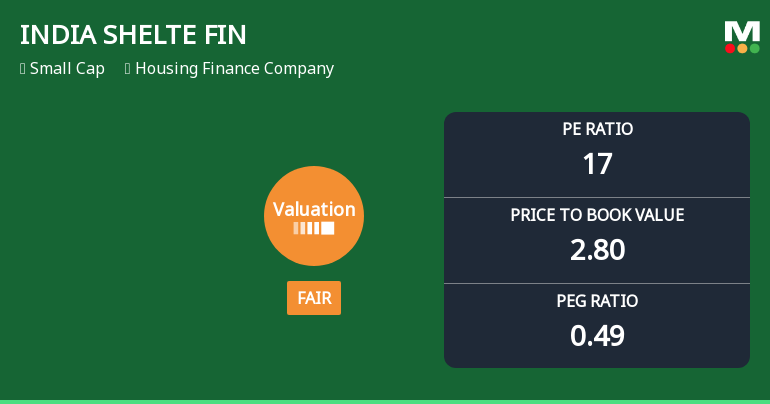Click the Markets Mojo M logo
The image size is (770, 404).
point(742,31)
